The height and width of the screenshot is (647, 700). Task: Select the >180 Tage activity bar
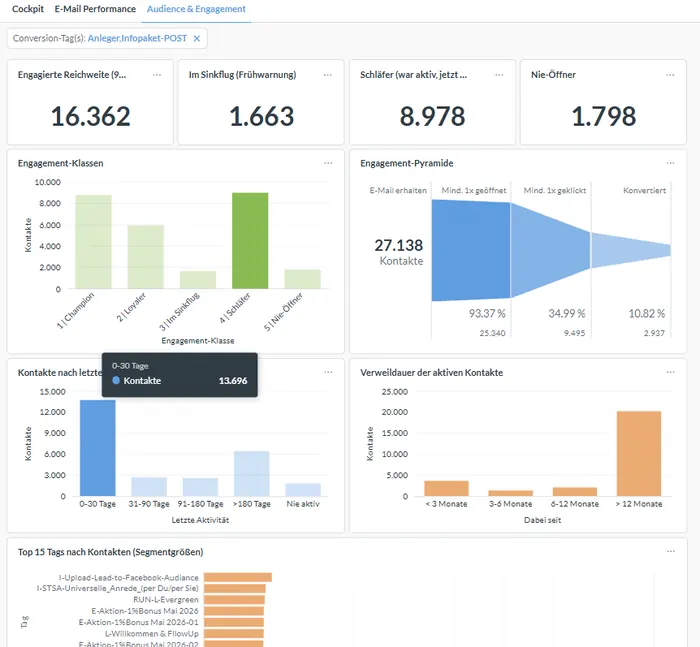pos(252,473)
